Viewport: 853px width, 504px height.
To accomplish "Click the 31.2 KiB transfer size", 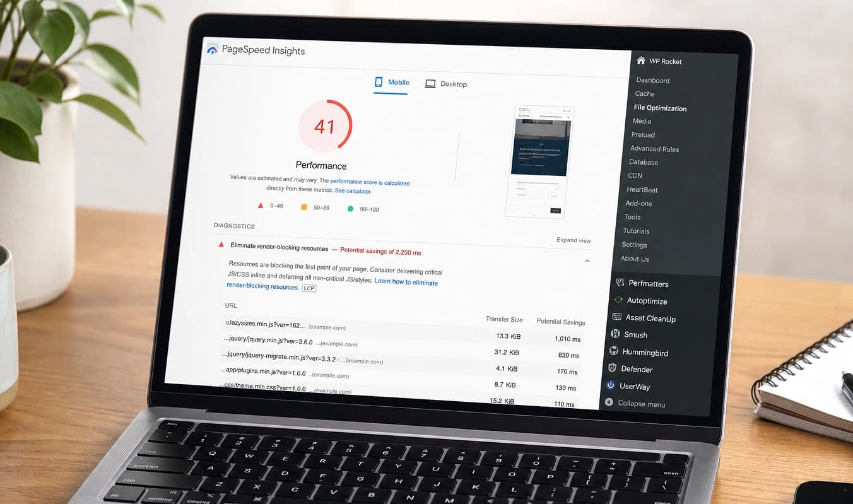I will [x=507, y=352].
